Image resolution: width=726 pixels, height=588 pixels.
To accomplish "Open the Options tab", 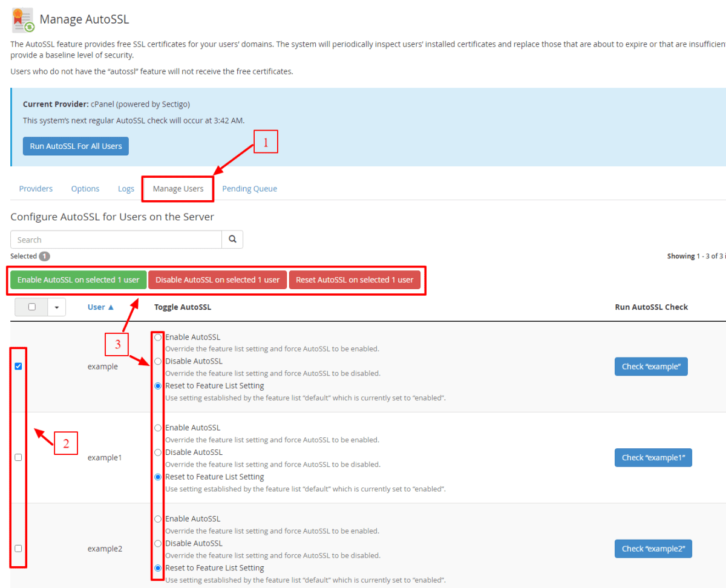I will point(85,189).
